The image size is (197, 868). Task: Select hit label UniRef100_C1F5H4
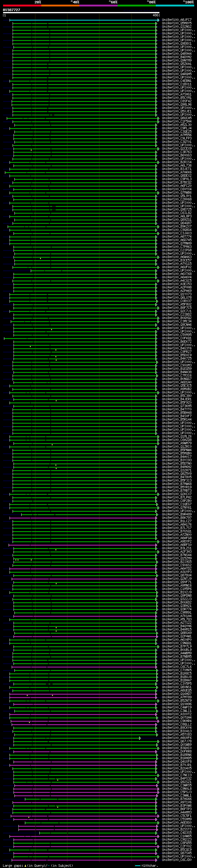(x=177, y=121)
